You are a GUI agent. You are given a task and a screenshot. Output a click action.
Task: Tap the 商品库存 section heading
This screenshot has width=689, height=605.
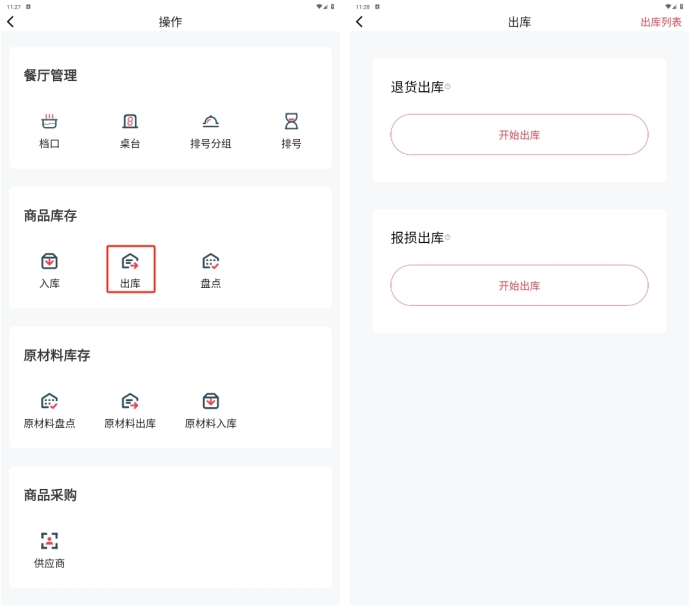point(50,216)
